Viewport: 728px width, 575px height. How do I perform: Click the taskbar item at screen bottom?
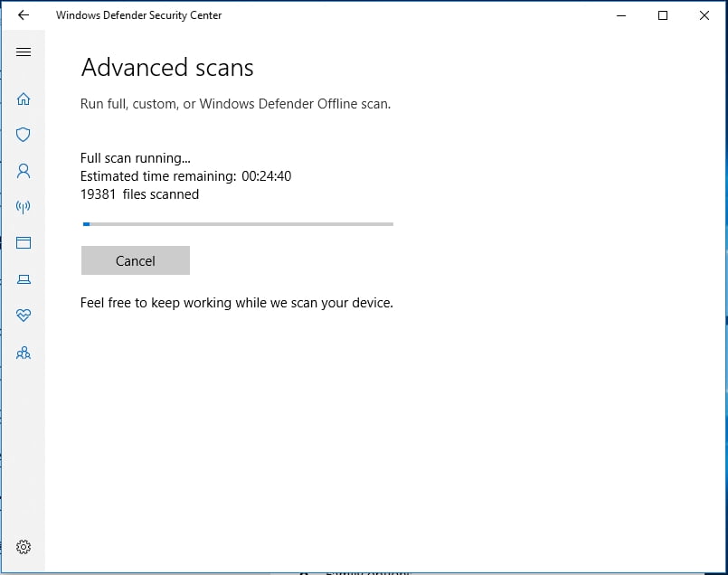point(362,571)
